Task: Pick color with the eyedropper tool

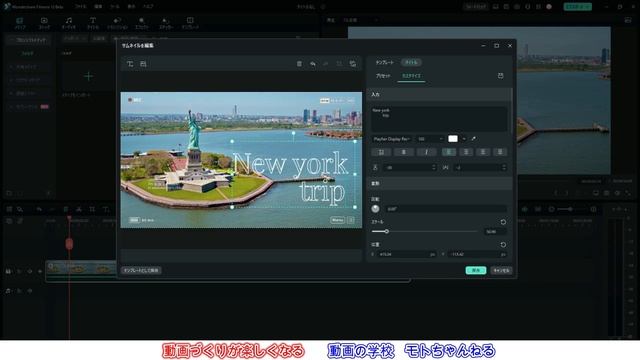Action: coord(473,139)
